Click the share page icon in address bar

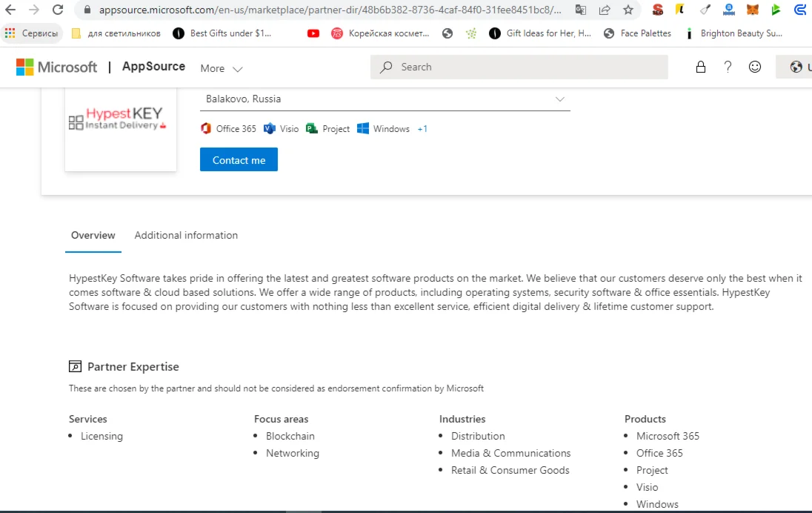[605, 10]
